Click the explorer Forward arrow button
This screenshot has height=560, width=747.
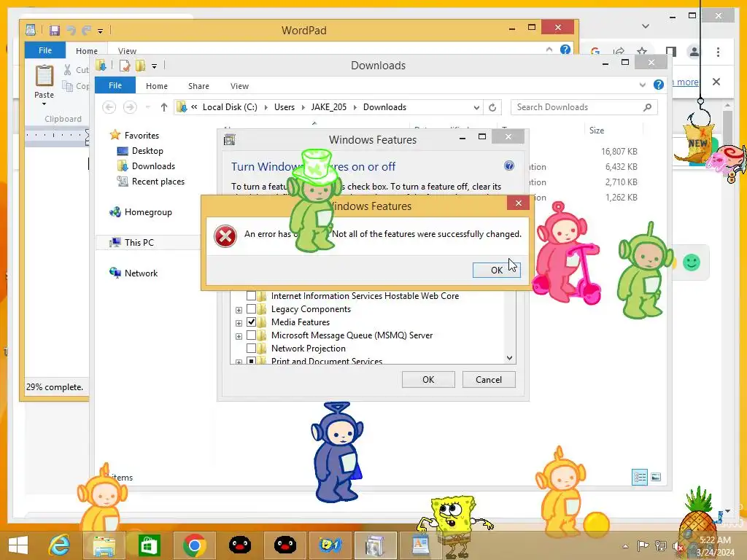(x=130, y=107)
